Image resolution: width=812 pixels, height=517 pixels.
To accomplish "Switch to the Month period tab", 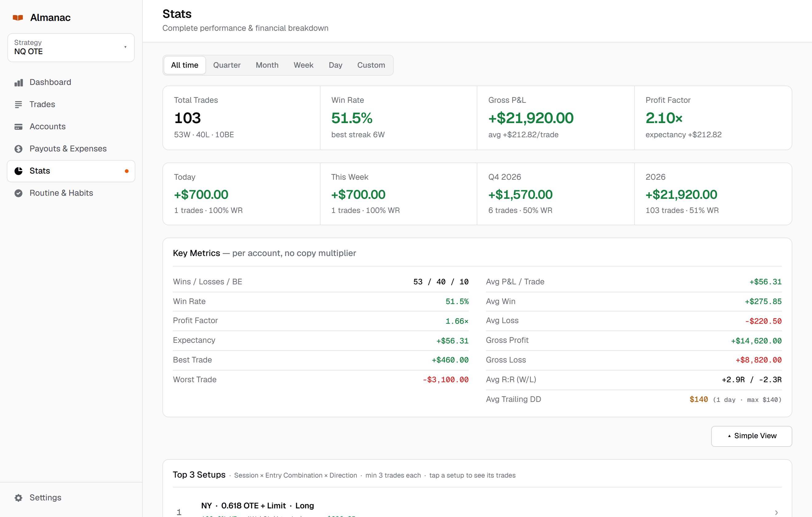I will click(x=267, y=65).
